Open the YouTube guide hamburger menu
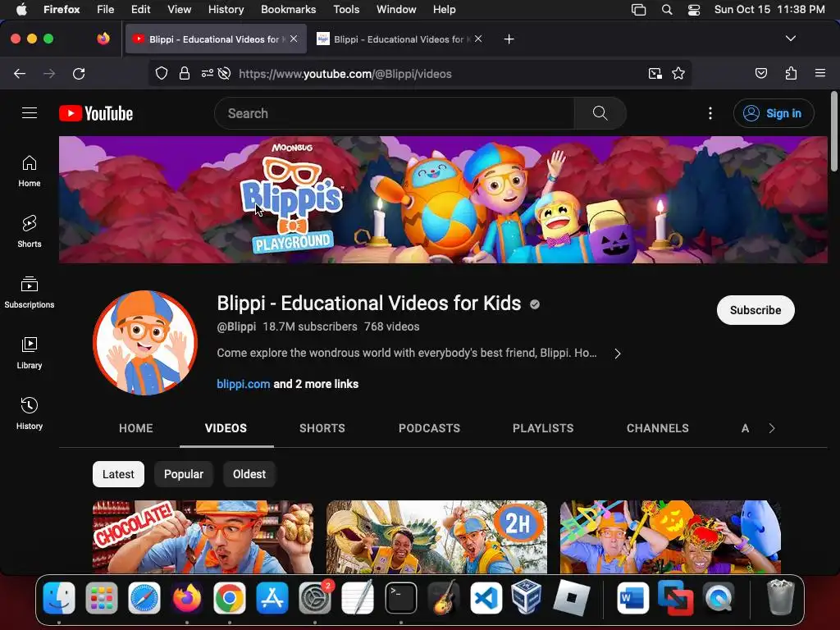The height and width of the screenshot is (630, 840). pos(30,113)
